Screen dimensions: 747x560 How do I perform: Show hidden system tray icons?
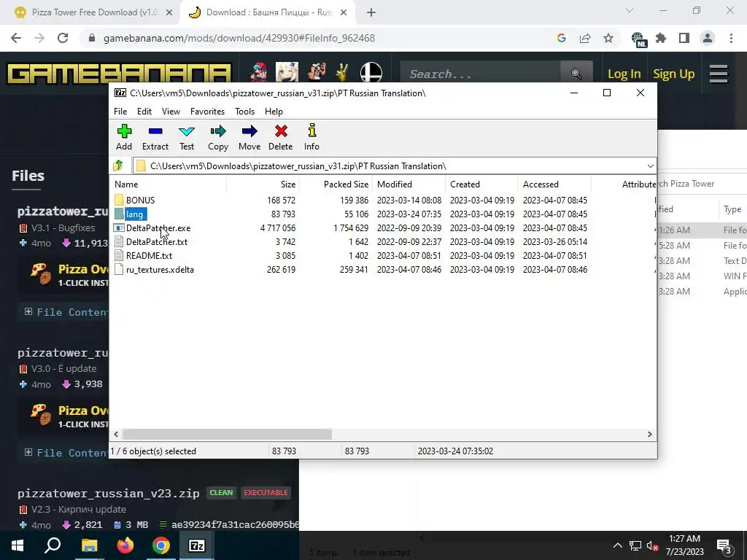pos(617,545)
